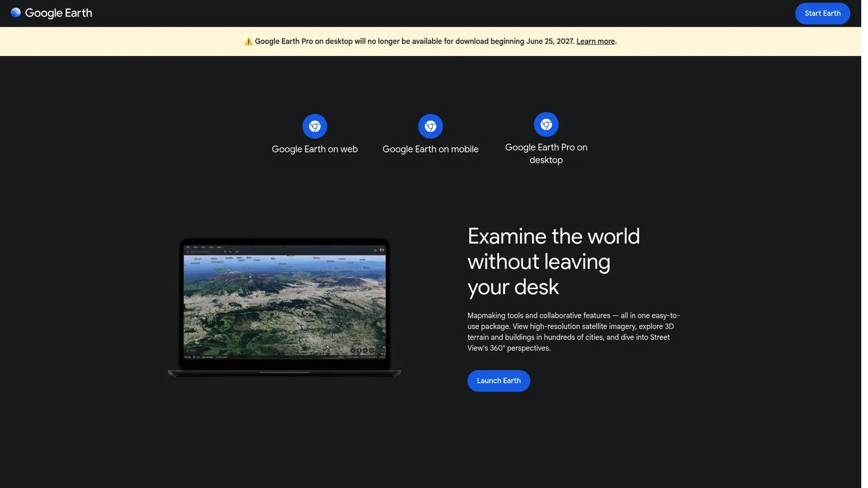
Task: Click the icon above Google Earth Pro on desktop
Action: coord(546,124)
